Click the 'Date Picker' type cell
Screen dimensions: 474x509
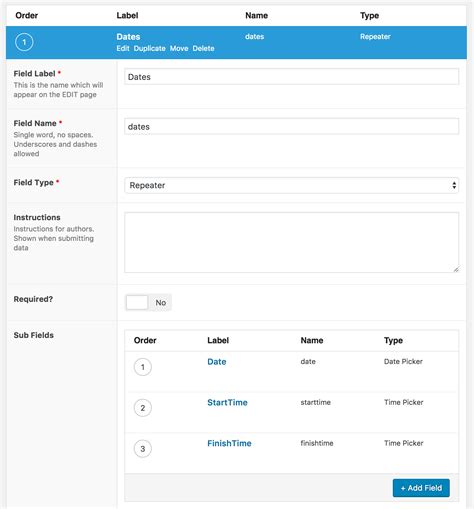pyautogui.click(x=403, y=361)
